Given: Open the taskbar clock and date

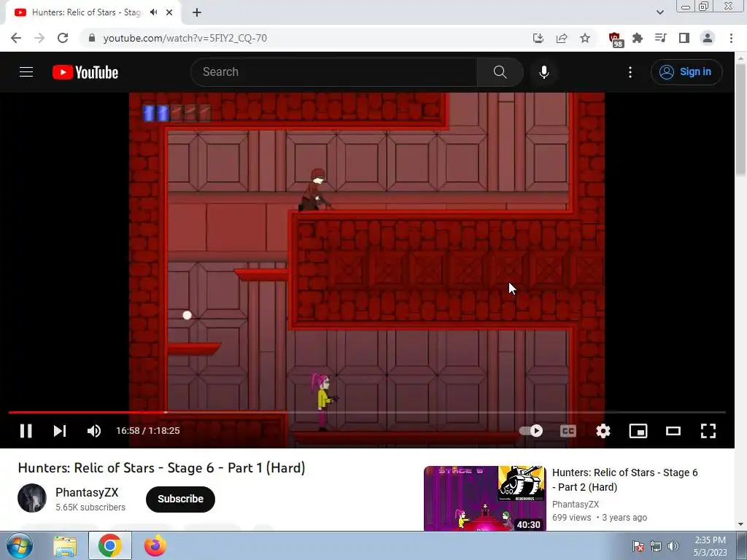Looking at the screenshot, I should [x=710, y=546].
